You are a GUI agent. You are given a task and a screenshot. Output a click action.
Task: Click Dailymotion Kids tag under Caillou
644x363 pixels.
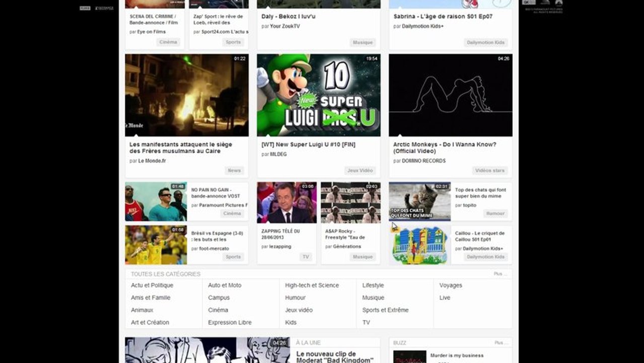pos(486,257)
